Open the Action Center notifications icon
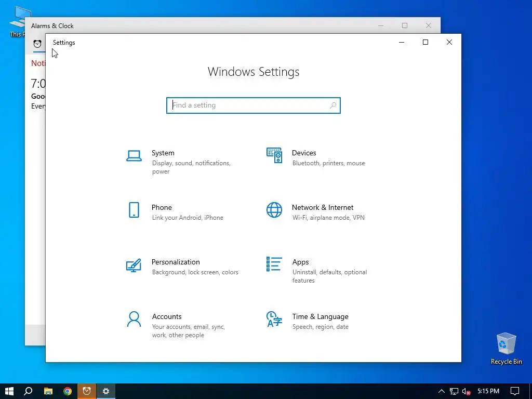Image resolution: width=532 pixels, height=399 pixels. click(x=515, y=391)
